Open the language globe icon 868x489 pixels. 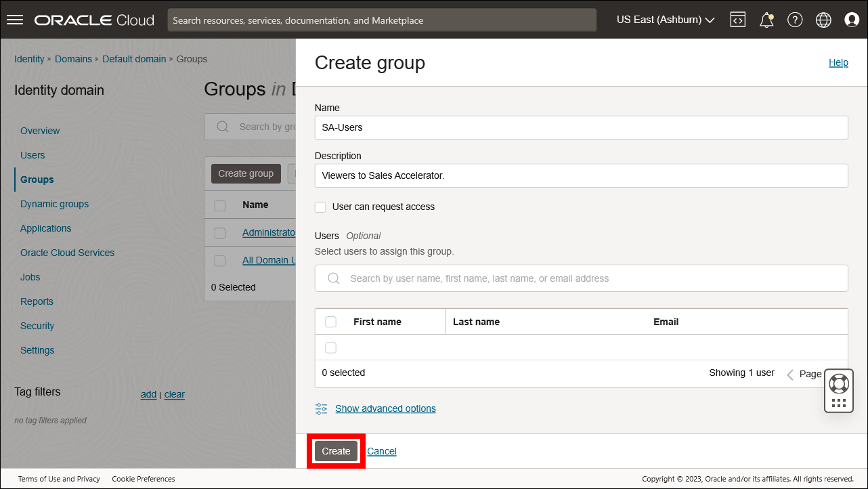(823, 19)
